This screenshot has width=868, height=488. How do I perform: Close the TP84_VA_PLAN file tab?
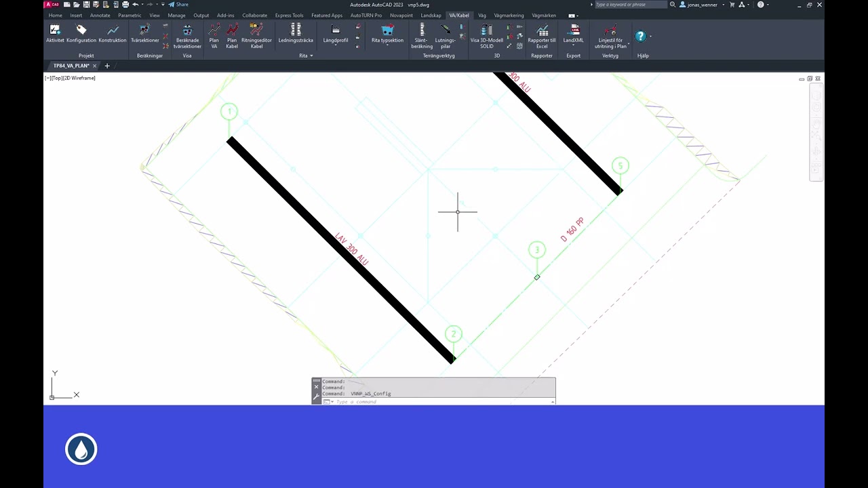pyautogui.click(x=95, y=66)
